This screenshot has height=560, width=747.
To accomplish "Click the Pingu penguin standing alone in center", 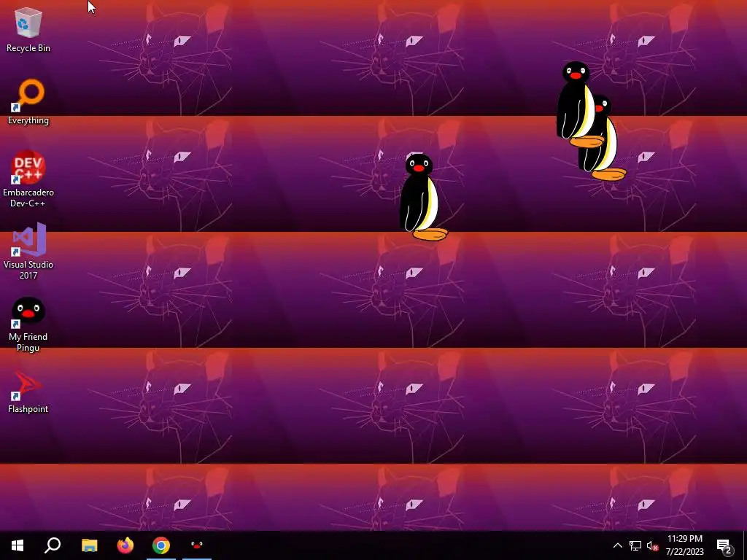I will (422, 197).
